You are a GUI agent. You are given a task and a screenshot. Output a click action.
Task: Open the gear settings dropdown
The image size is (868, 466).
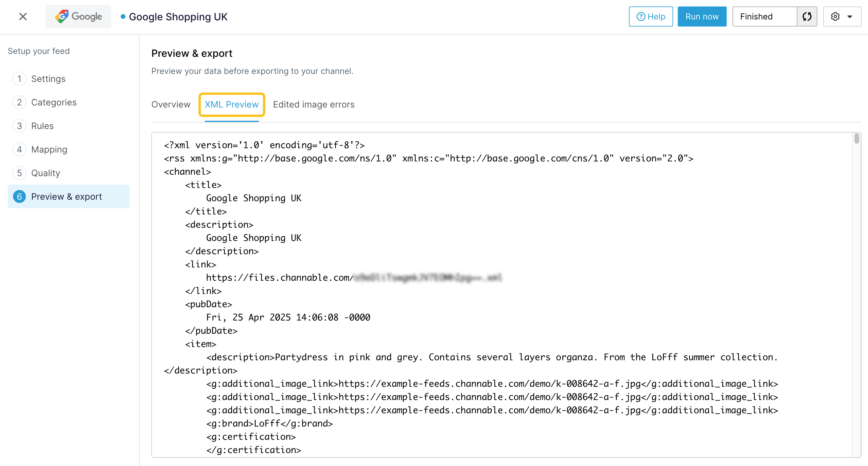[x=842, y=16]
